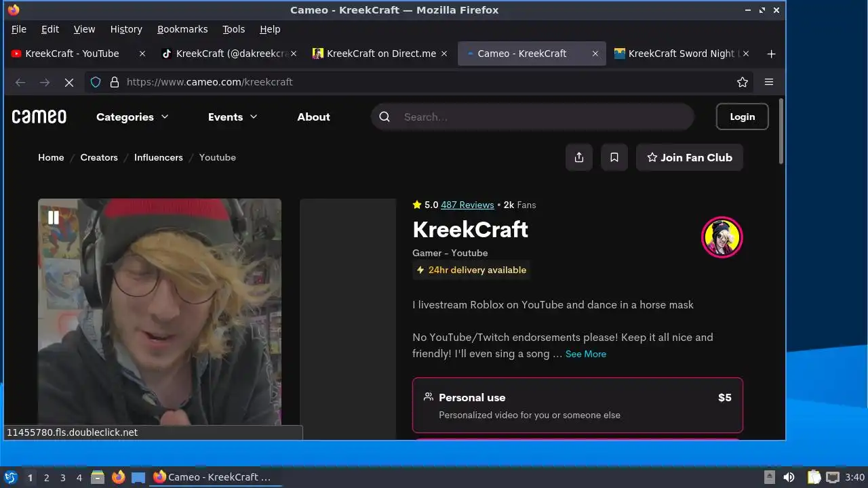Click the 24hr delivery available badge
The image size is (868, 488).
pyautogui.click(x=471, y=270)
